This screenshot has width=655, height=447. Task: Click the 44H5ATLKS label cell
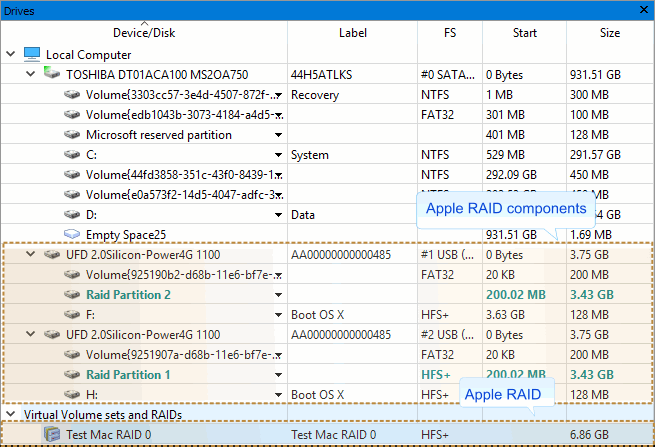[322, 75]
